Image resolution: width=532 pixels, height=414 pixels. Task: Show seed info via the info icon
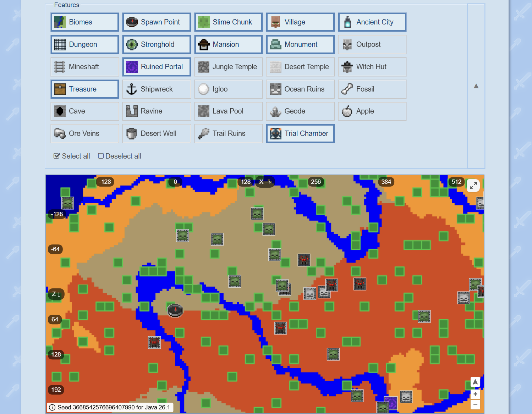52,407
